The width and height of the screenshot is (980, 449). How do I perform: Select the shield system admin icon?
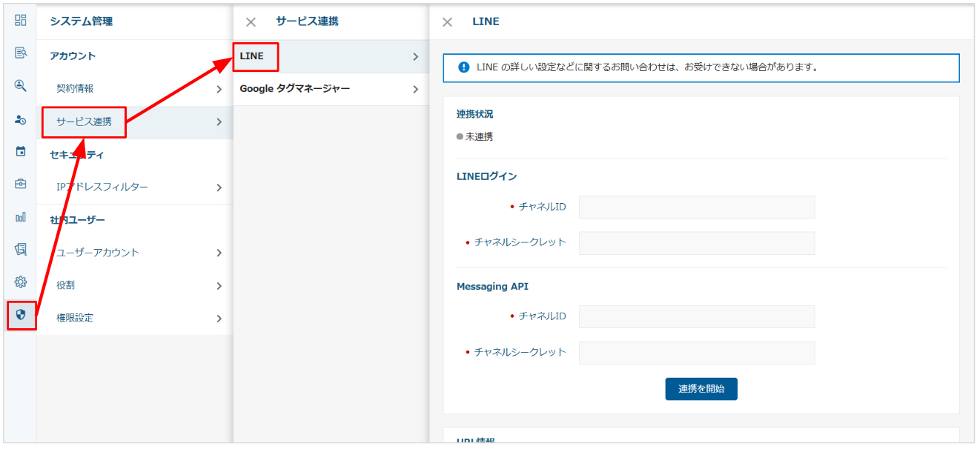[x=21, y=315]
